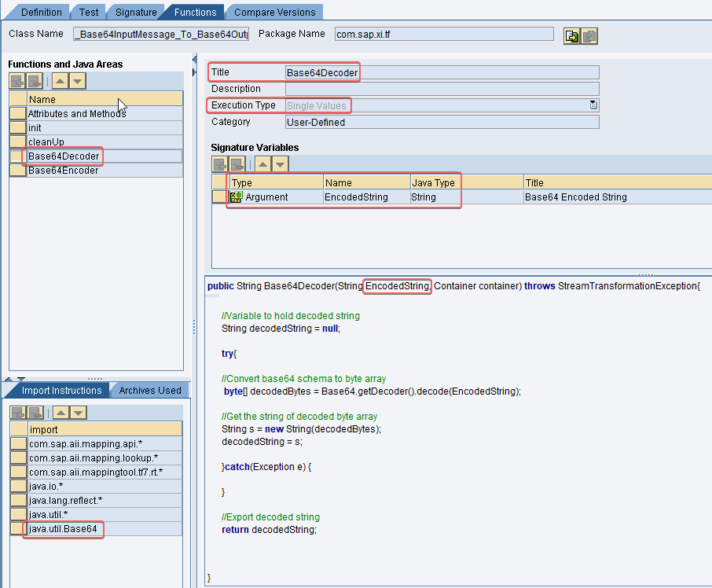This screenshot has width=712, height=588.
Task: Move signature variable up
Action: 263,164
